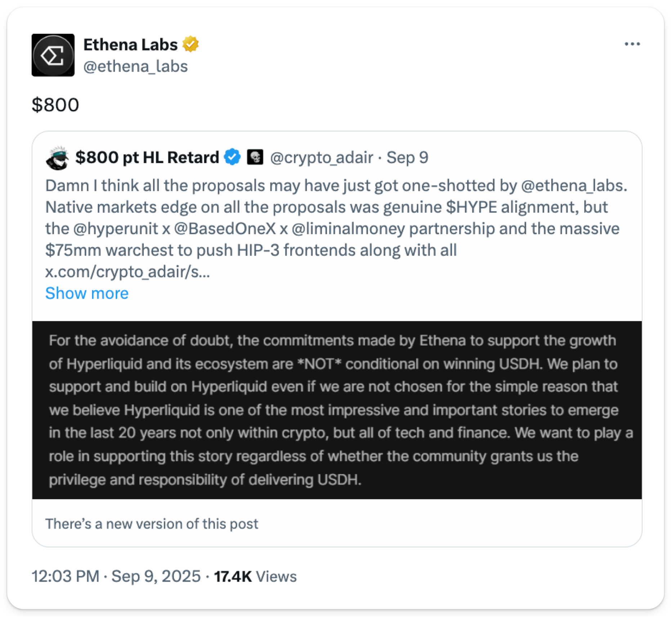Screen dimensions: 672x617
Task: Open the embedded dark statement image
Action: click(x=337, y=410)
